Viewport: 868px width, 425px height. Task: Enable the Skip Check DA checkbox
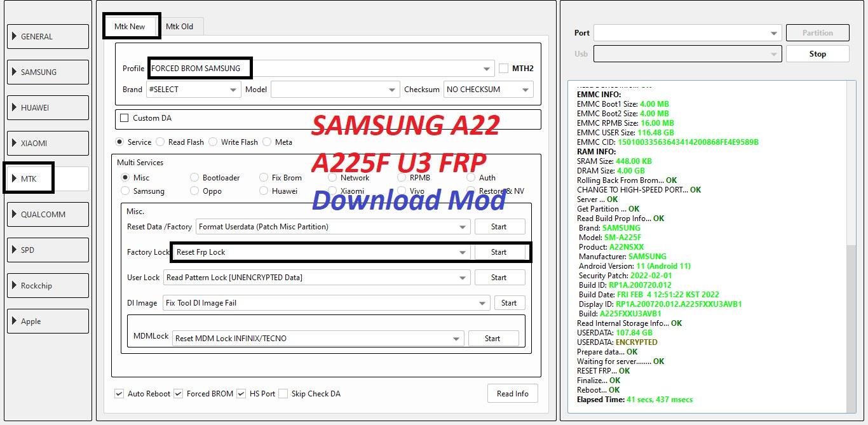point(283,393)
